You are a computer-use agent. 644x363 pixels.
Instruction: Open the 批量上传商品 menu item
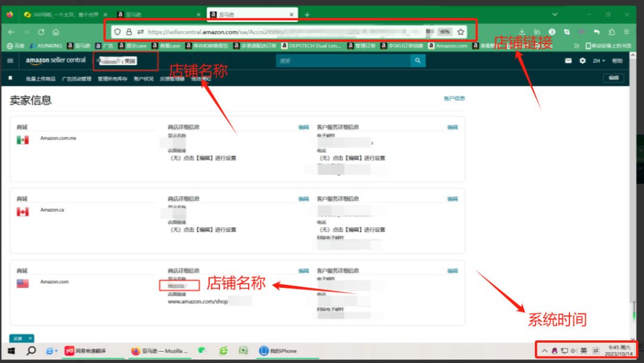tap(41, 79)
